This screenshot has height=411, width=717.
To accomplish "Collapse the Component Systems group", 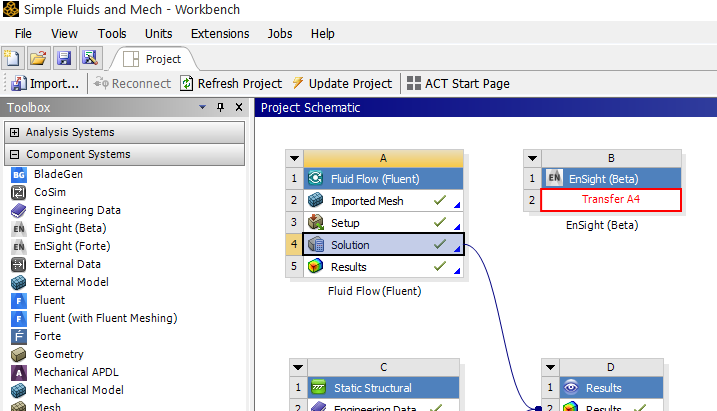I will coord(15,155).
